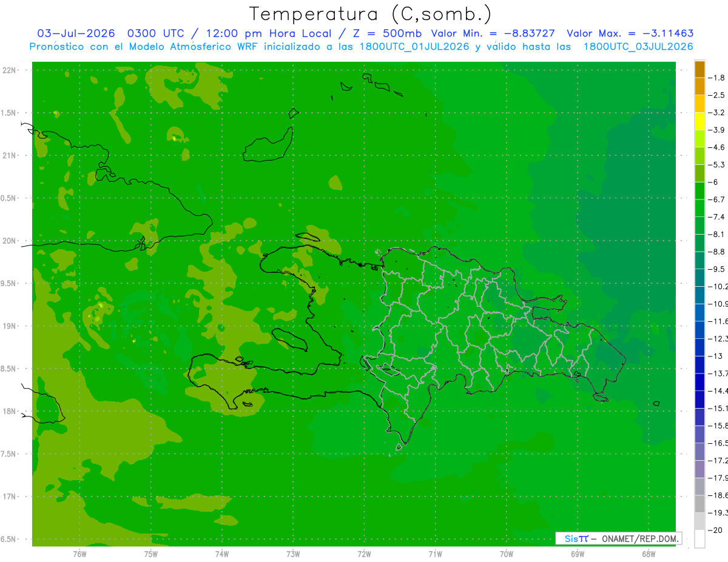Click the '-1.8' colorbar value
The height and width of the screenshot is (562, 728).
(x=716, y=78)
